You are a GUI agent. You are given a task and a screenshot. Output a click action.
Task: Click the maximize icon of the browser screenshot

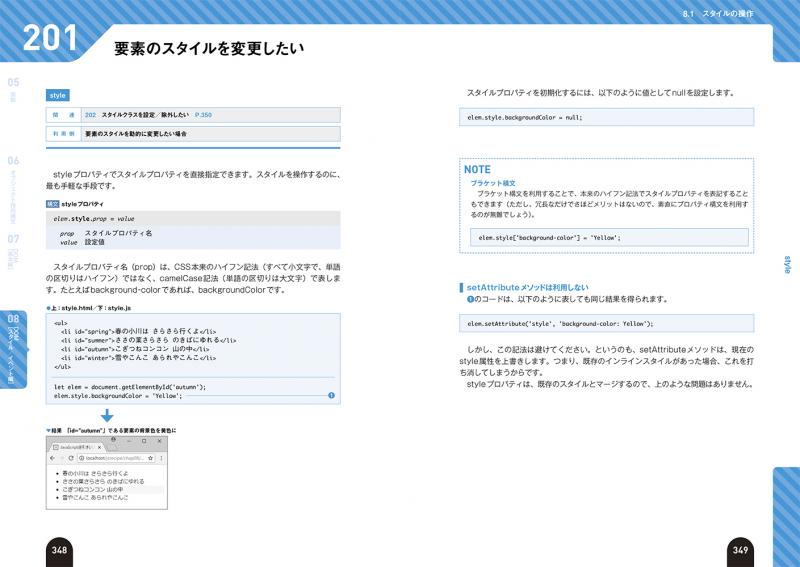pos(144,441)
